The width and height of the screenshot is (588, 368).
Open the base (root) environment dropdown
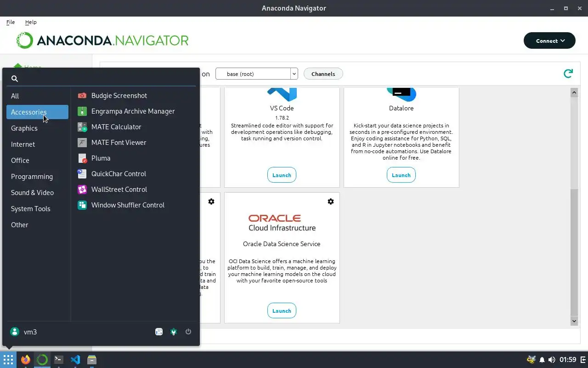pyautogui.click(x=257, y=74)
